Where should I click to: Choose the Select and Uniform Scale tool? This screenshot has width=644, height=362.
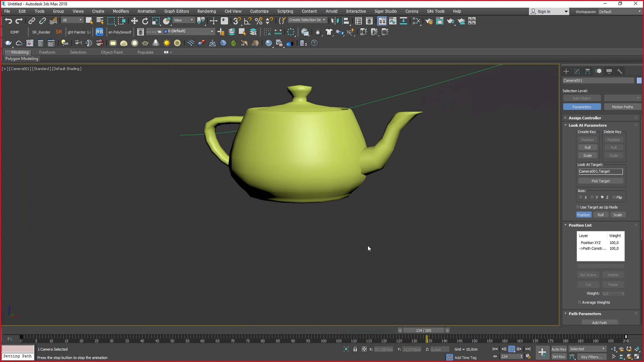tap(156, 21)
